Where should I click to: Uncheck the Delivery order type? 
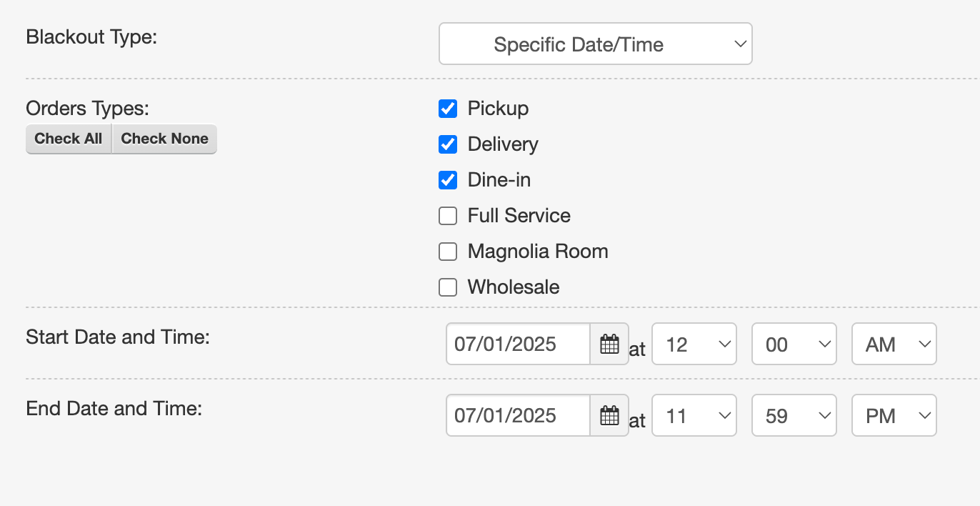click(448, 144)
